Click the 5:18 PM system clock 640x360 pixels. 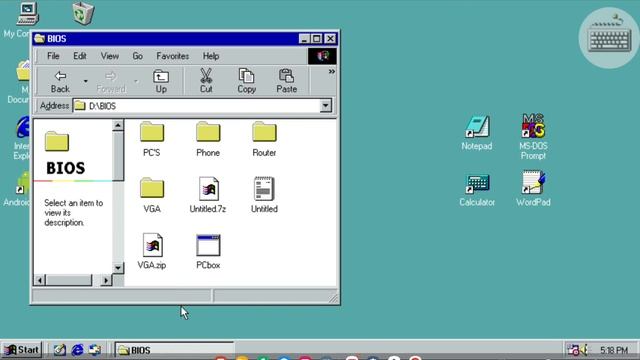point(613,350)
